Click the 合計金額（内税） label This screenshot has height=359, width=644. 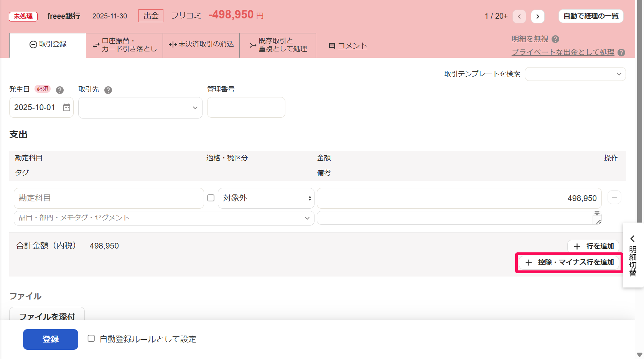[x=46, y=246]
